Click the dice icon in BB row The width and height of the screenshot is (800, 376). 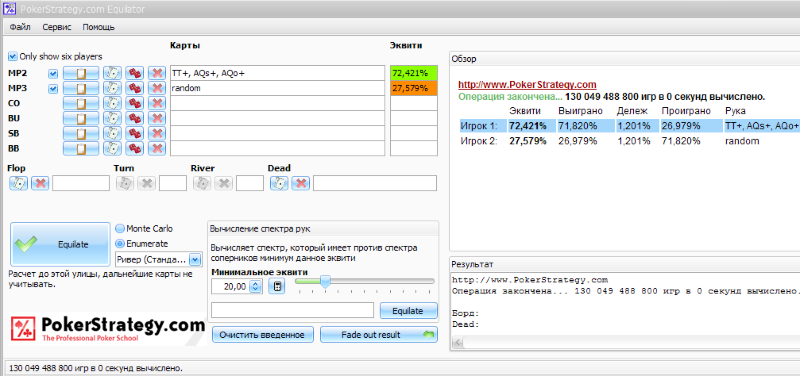pos(135,148)
